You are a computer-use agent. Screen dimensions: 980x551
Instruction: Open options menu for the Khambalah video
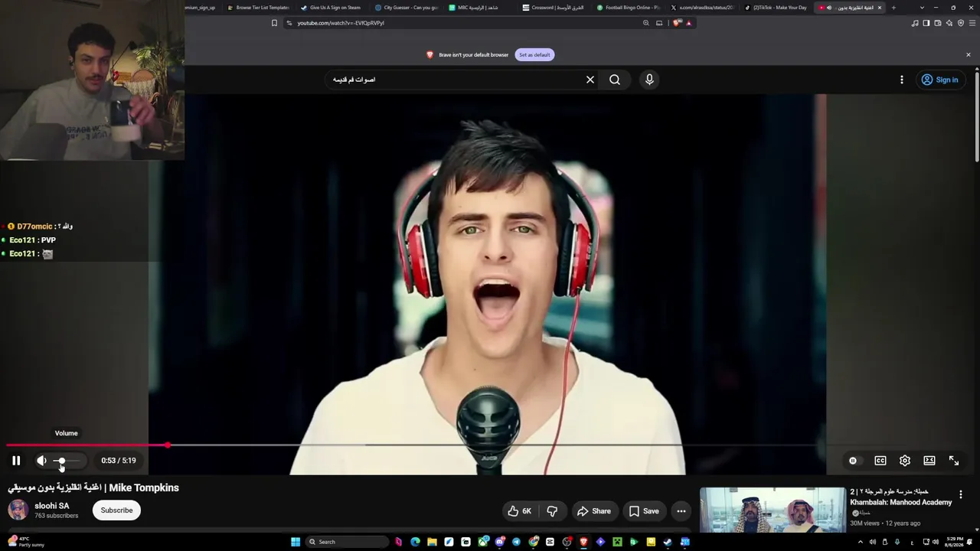click(961, 494)
